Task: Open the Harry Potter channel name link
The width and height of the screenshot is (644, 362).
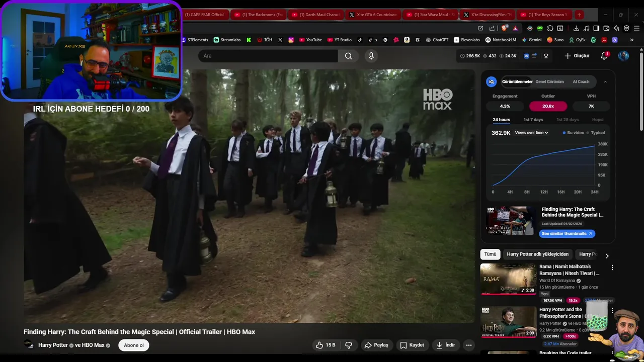Action: (53, 345)
